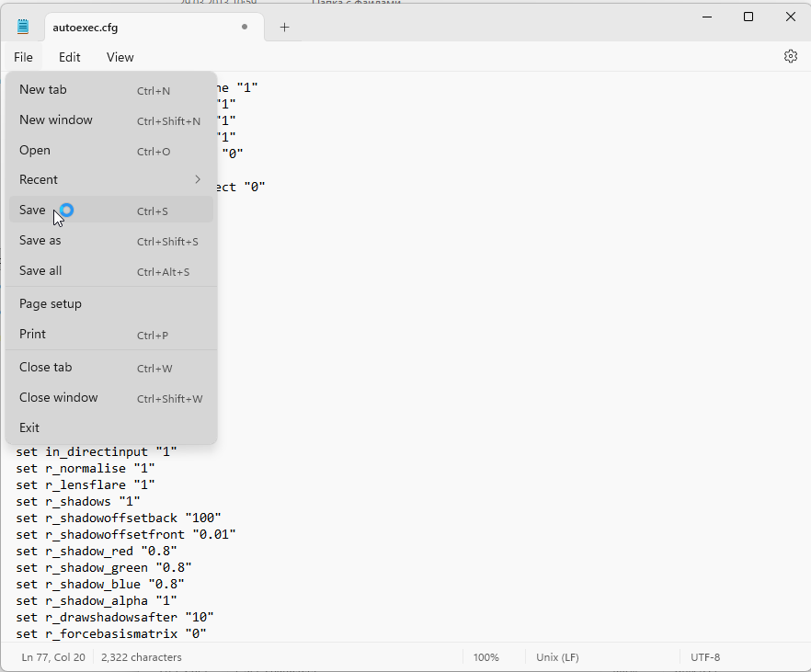Click line set r_lensflare "1"

(86, 484)
